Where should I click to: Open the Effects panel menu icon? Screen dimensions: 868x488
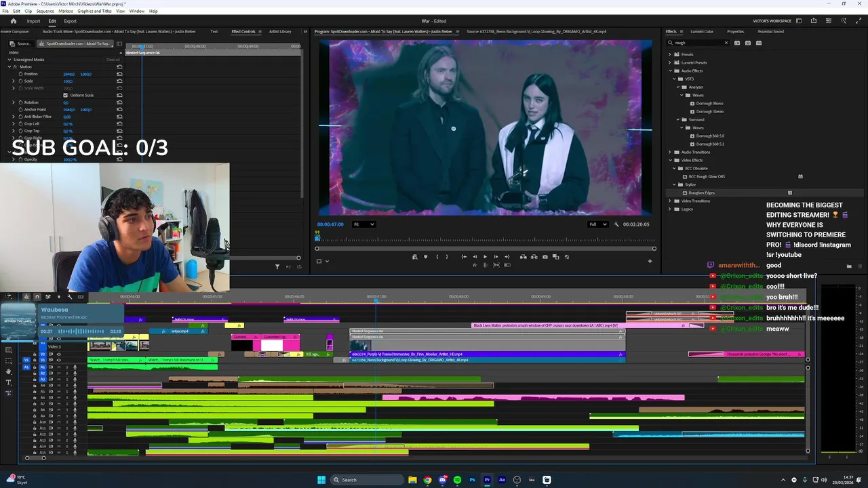(x=682, y=31)
